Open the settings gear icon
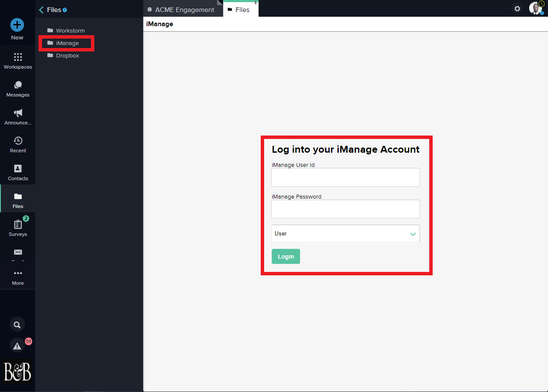The width and height of the screenshot is (548, 392). pos(517,9)
